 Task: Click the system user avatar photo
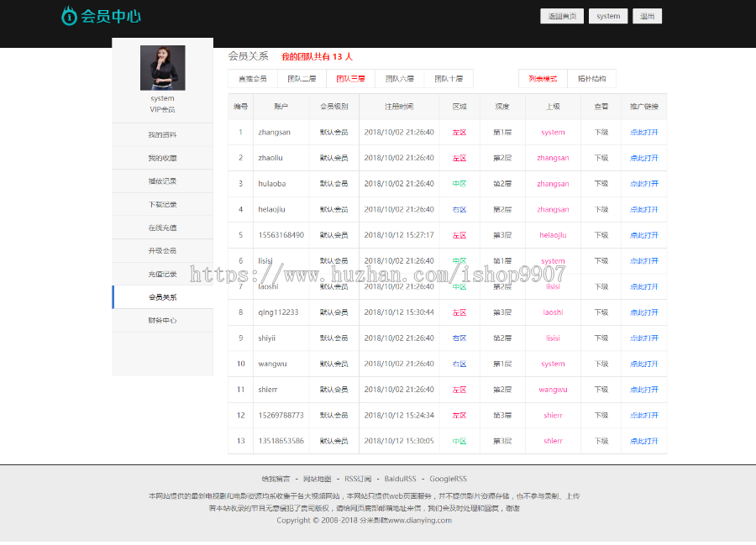(x=162, y=68)
